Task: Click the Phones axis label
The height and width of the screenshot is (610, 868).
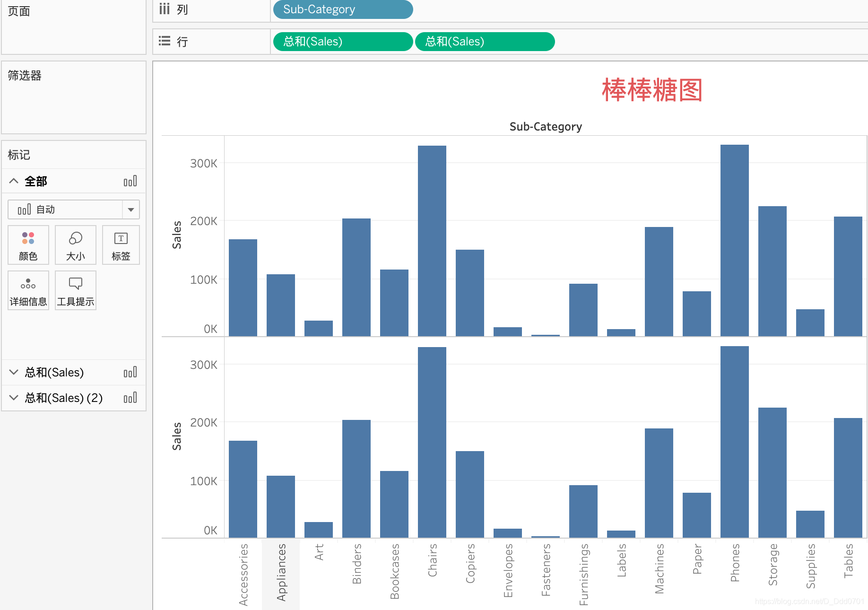Action: click(x=735, y=563)
